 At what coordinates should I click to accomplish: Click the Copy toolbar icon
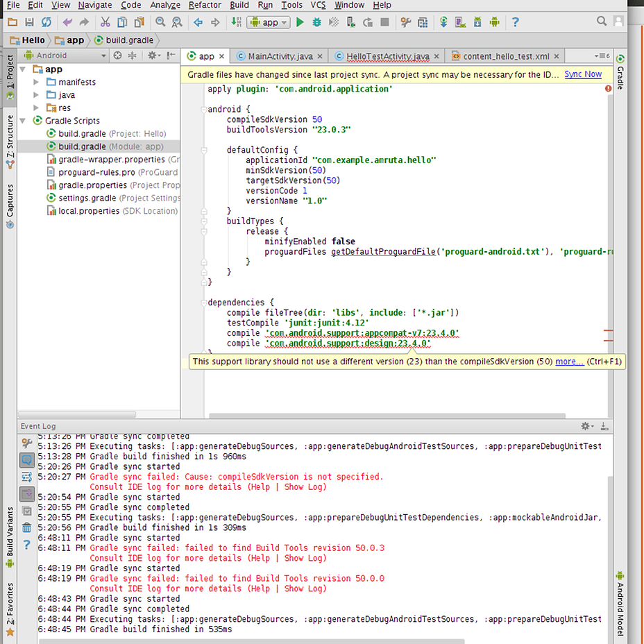[122, 22]
